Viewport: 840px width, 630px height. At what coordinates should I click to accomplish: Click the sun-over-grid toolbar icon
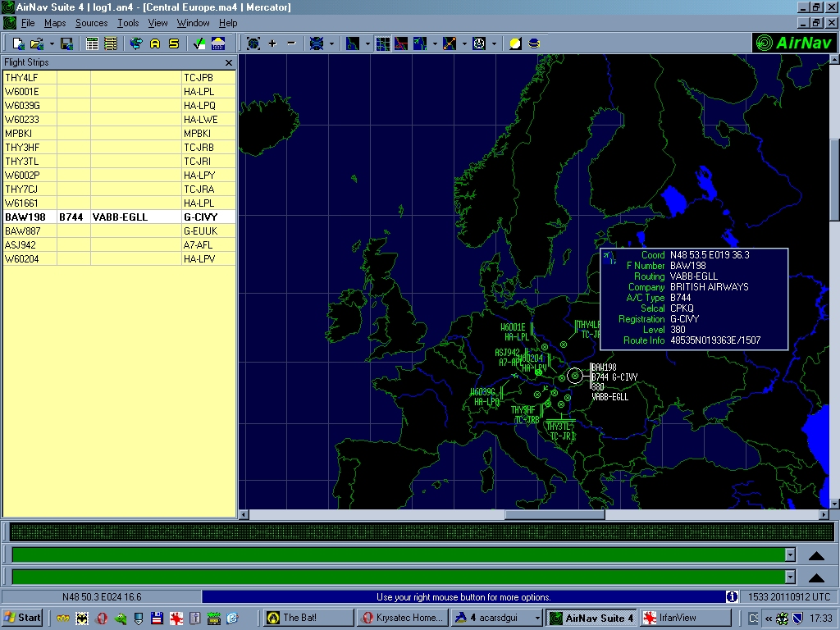coord(218,43)
